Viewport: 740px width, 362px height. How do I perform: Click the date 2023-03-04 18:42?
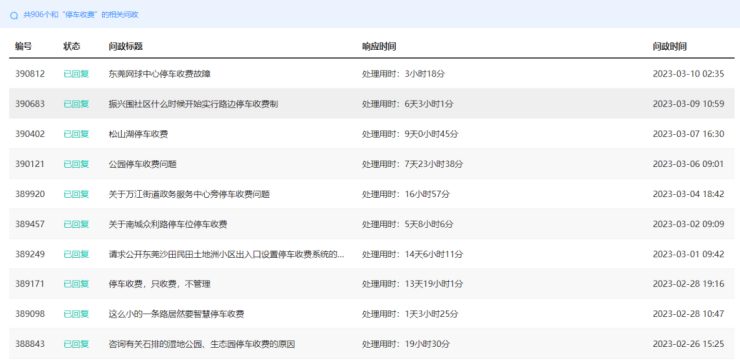click(688, 194)
